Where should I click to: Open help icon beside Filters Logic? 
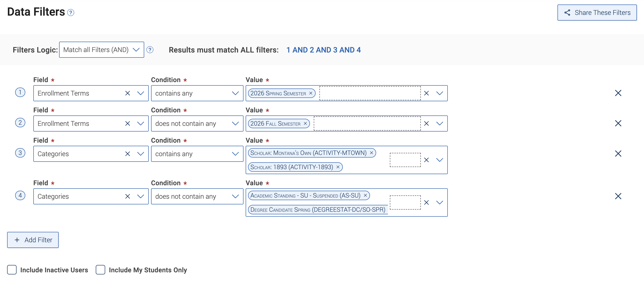150,50
